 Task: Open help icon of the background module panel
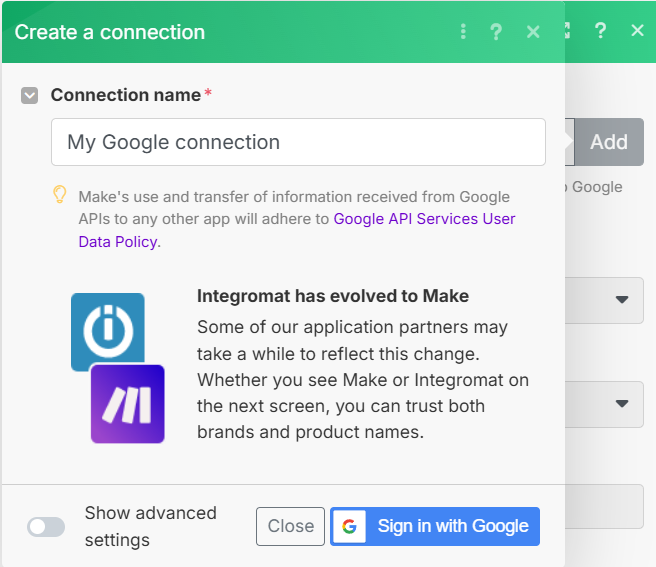[x=600, y=31]
